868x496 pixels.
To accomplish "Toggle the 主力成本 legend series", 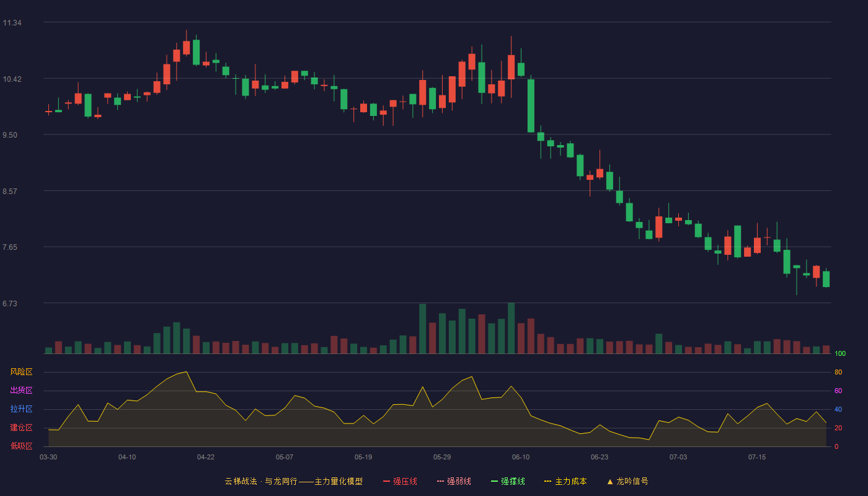I will coord(565,481).
